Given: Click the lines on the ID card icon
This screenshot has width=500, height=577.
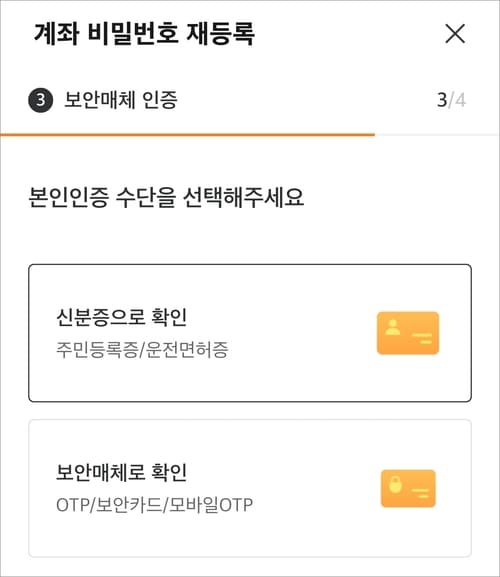Looking at the screenshot, I should point(422,339).
